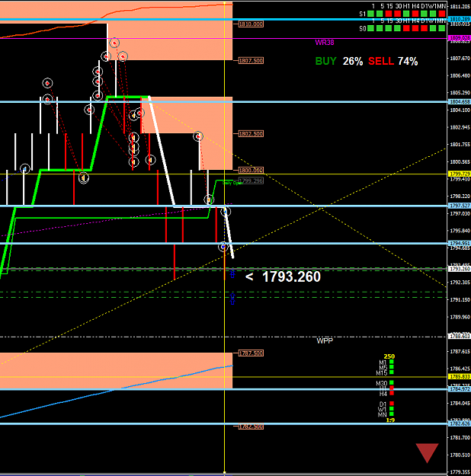
Task: Click the 1802.500 zone price label
Action: (x=251, y=133)
